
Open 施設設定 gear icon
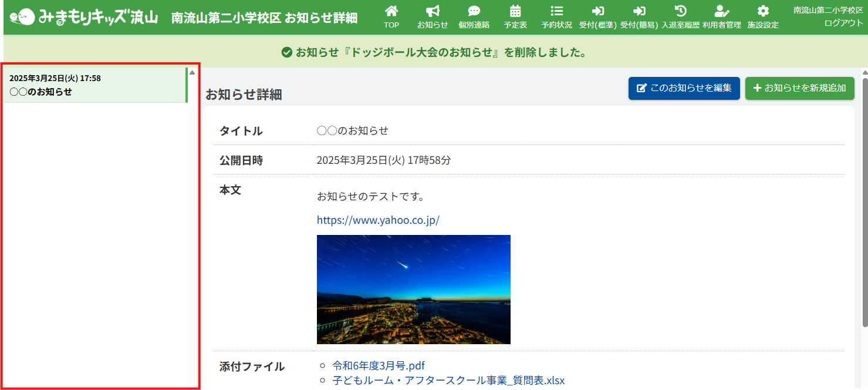[762, 12]
